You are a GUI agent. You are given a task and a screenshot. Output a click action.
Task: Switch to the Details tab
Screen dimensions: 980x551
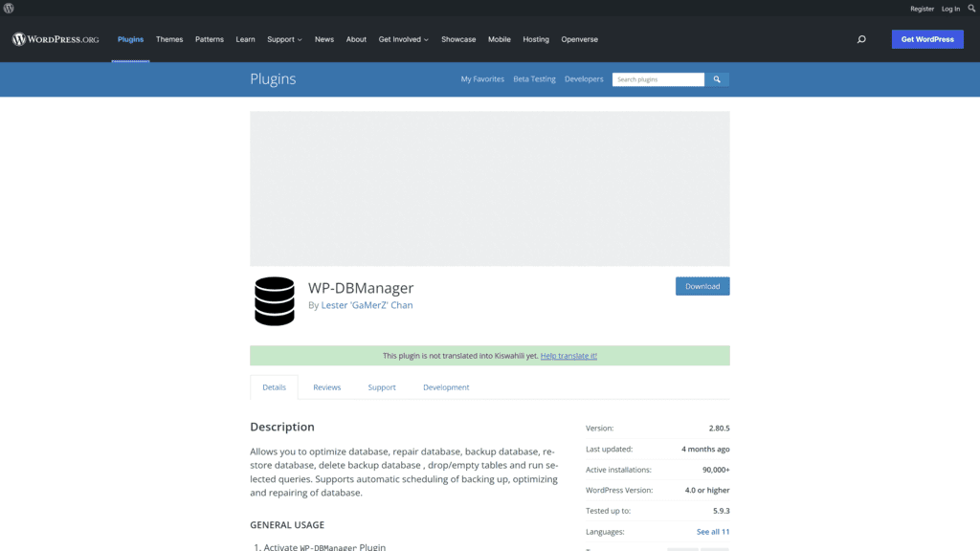click(275, 387)
